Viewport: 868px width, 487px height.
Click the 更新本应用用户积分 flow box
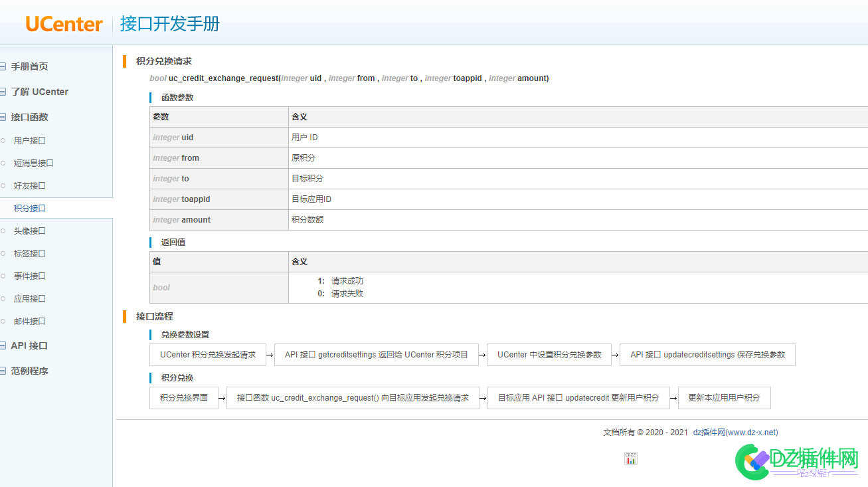pos(725,398)
